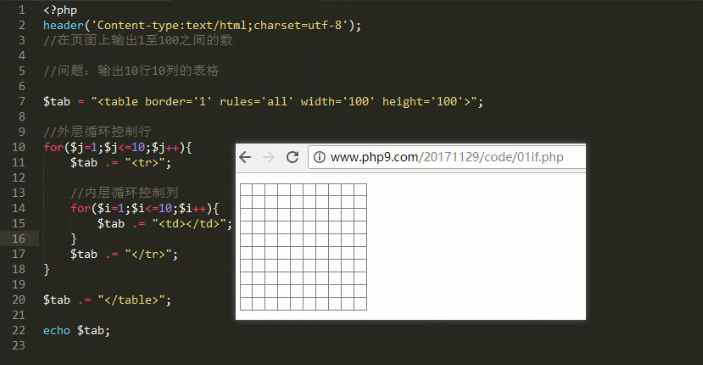Click the address bar URL www.php9.com

pos(374,157)
